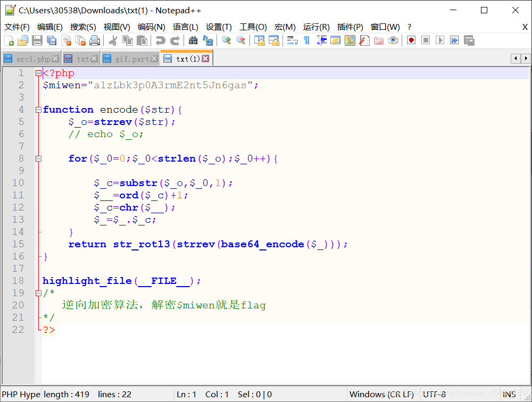Collapse the encode function fold at line 4
The height and width of the screenshot is (402, 532).
(38, 110)
